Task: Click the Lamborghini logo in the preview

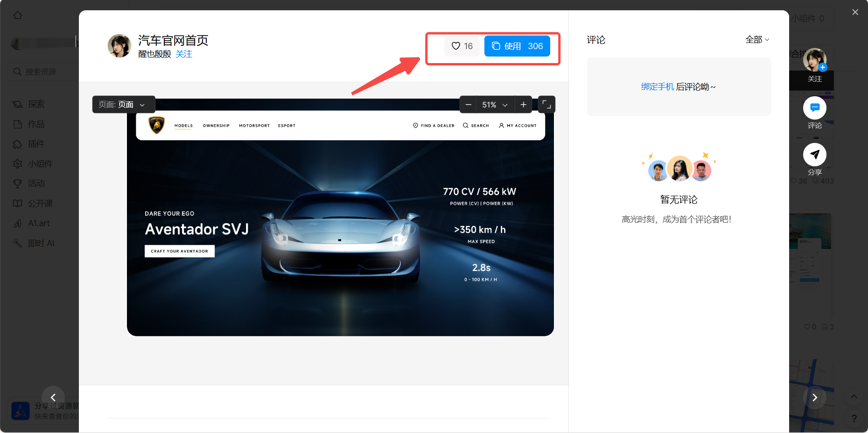Action: tap(156, 125)
